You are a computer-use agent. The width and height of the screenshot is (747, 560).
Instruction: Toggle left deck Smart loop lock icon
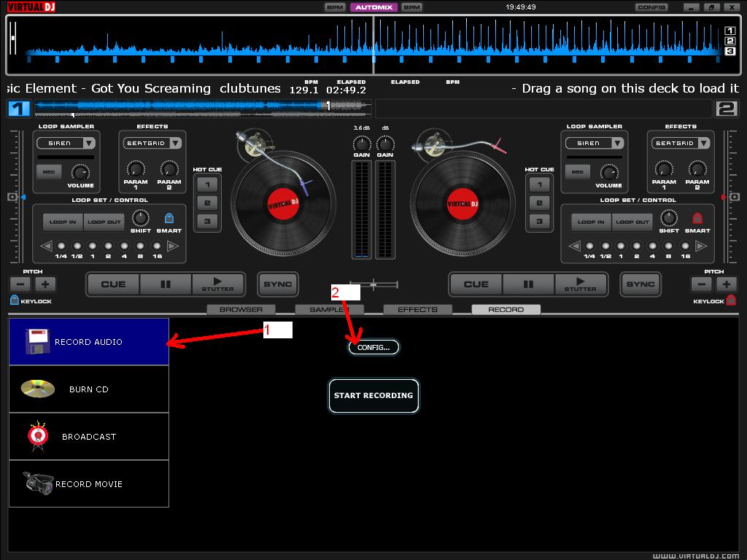click(169, 218)
